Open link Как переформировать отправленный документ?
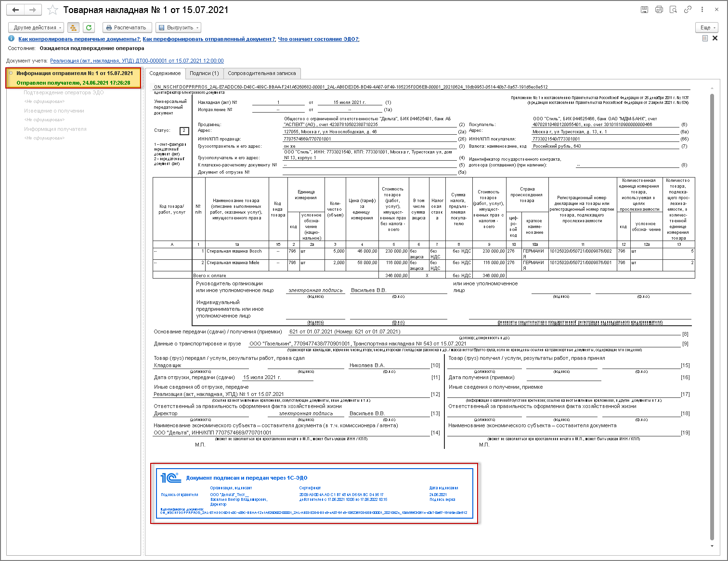Image resolution: width=728 pixels, height=561 pixels. pos(209,39)
